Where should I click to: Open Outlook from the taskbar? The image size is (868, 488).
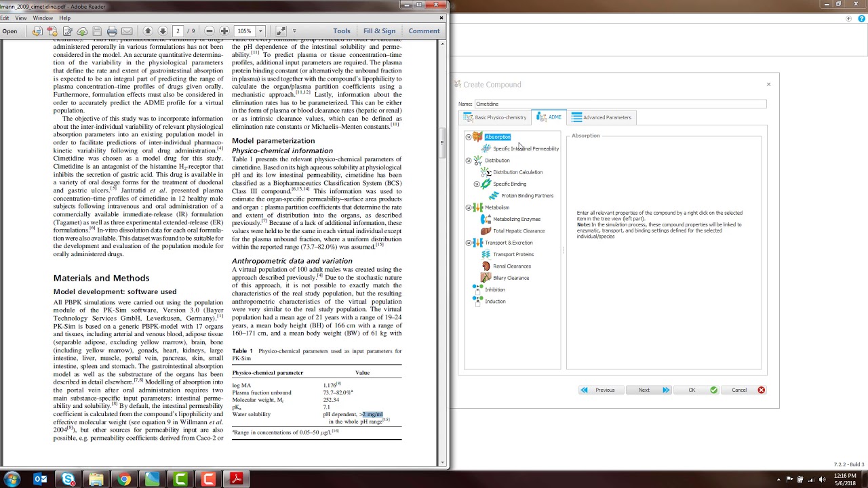[41, 479]
